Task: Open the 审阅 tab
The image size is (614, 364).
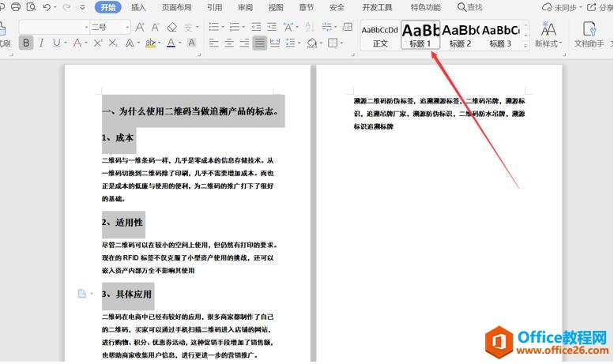Action: pos(245,7)
